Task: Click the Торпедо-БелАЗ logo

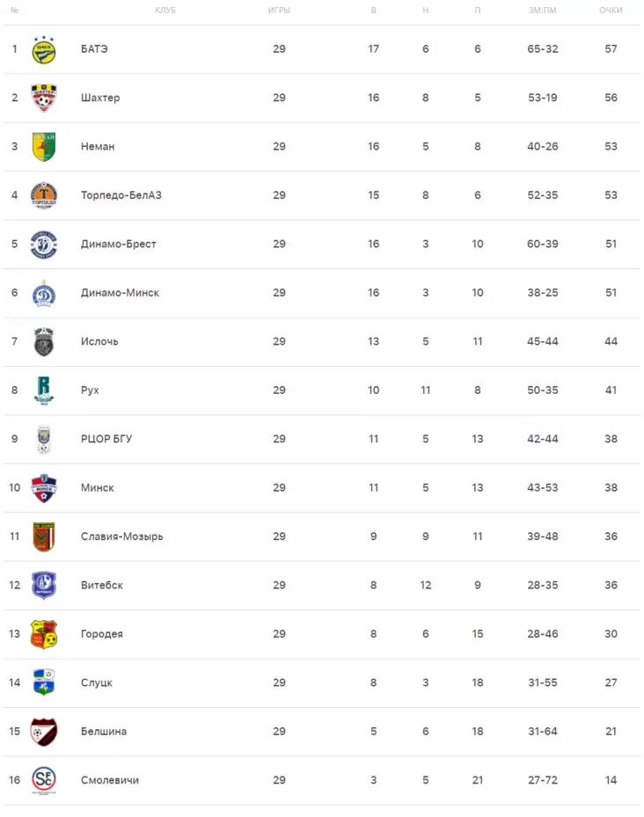Action: (44, 195)
